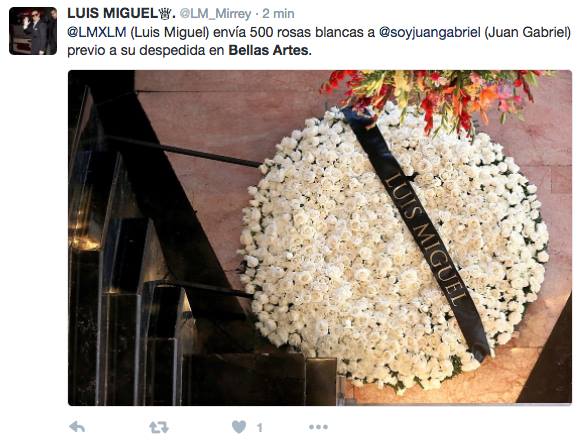Click the crown emoji beside the name
583x443 pixels.
pyautogui.click(x=166, y=14)
